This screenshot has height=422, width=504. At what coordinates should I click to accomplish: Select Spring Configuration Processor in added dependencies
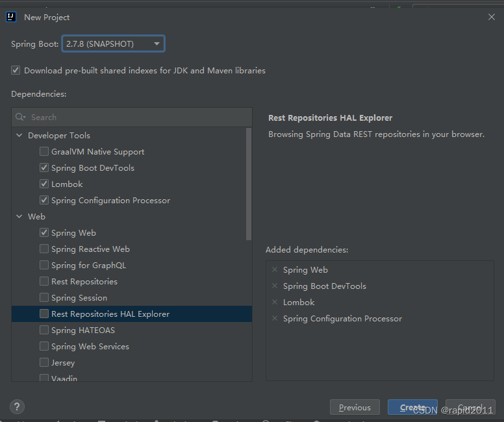(342, 319)
